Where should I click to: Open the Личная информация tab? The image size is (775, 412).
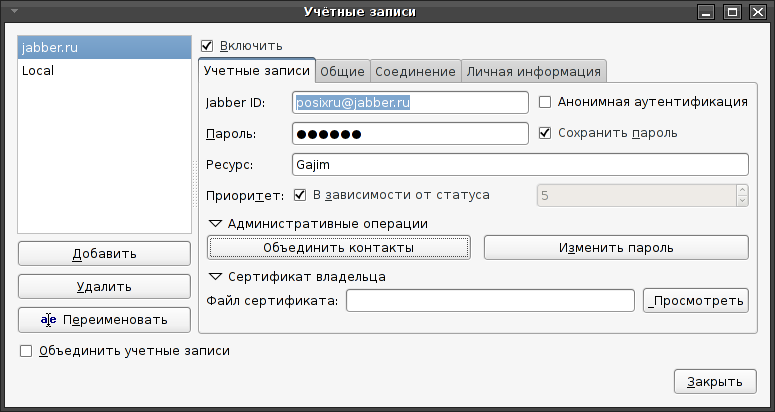tap(534, 72)
